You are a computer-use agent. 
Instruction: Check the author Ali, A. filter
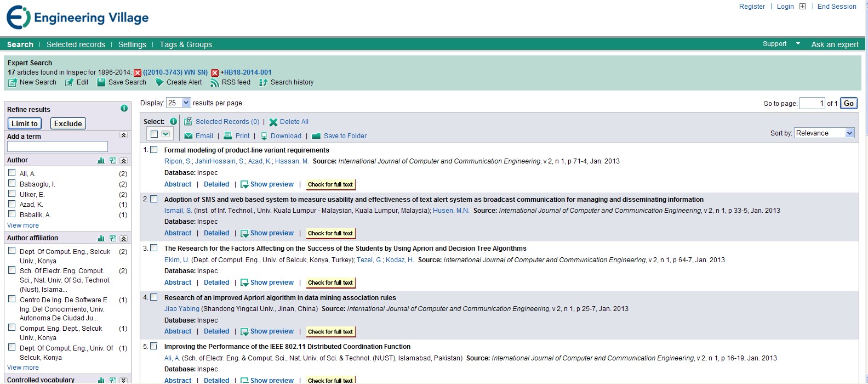pyautogui.click(x=12, y=173)
